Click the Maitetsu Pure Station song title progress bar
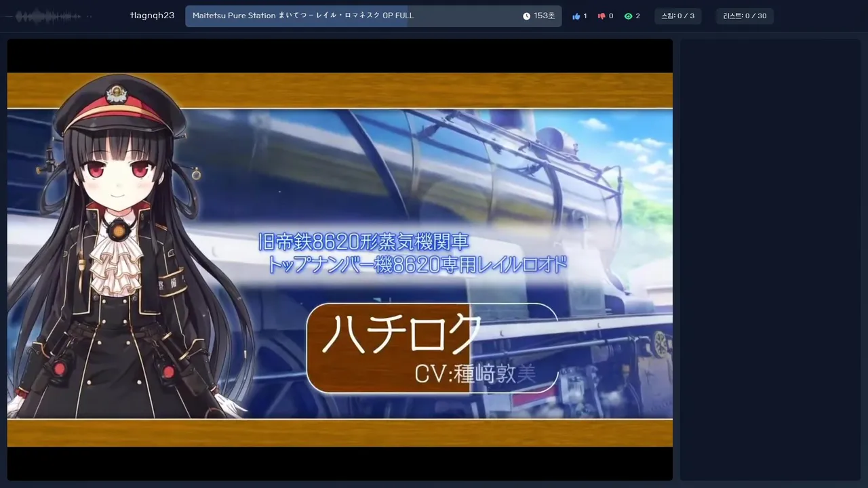Screen dimensions: 868x488 tap(373, 16)
